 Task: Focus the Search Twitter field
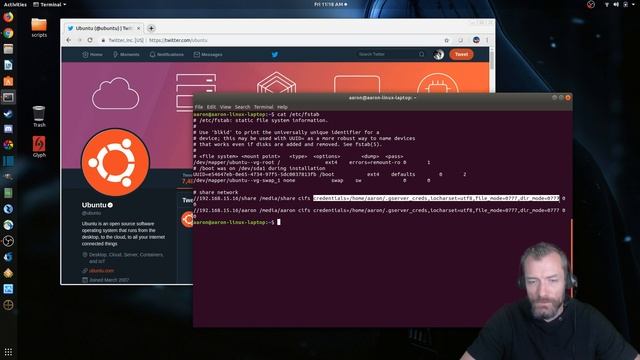(387, 54)
